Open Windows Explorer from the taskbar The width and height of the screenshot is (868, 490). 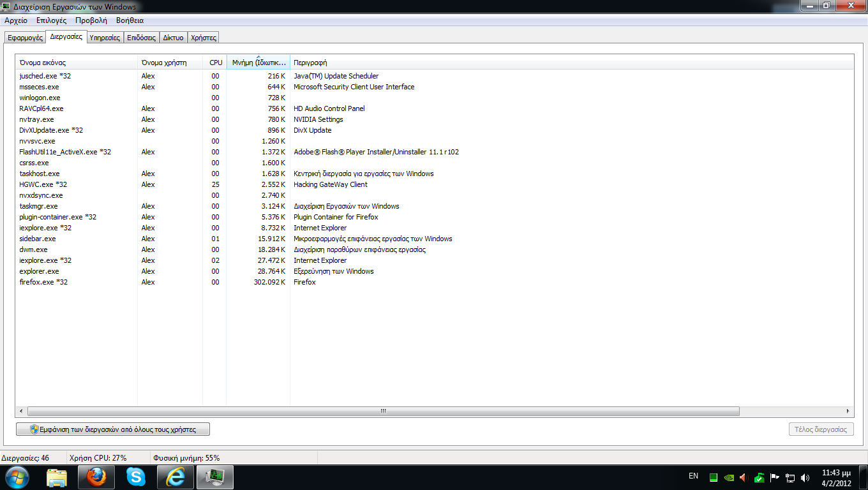(57, 477)
